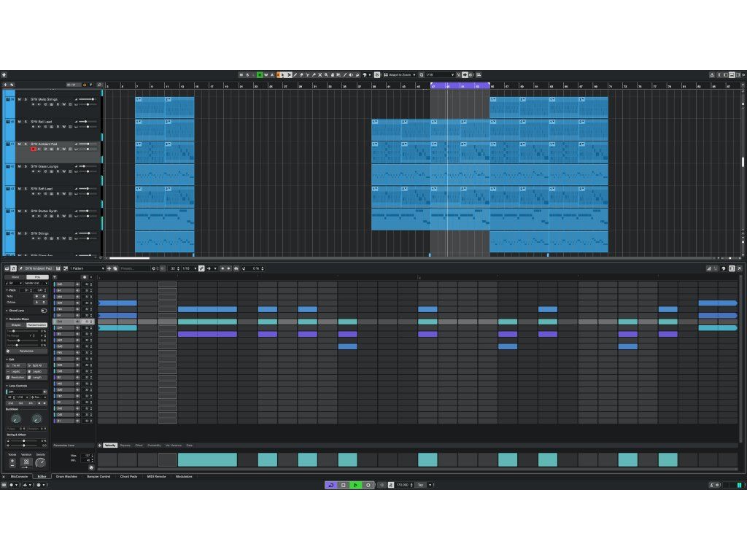Click the add track plus icon
Screen dimensions: 747x560
(x=4, y=85)
